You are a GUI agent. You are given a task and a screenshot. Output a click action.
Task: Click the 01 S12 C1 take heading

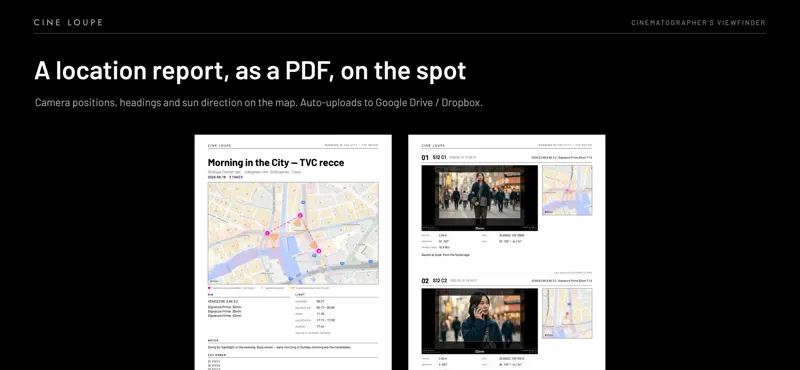434,158
